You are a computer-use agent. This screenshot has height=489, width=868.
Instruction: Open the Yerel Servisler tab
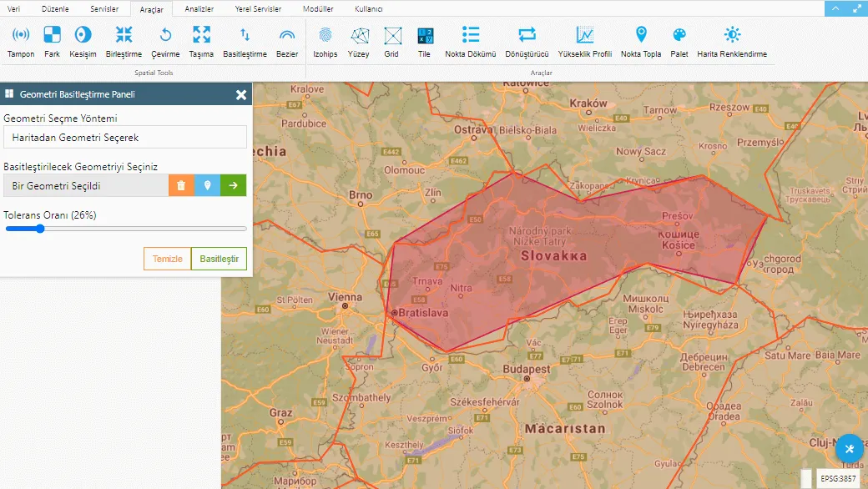(x=258, y=9)
